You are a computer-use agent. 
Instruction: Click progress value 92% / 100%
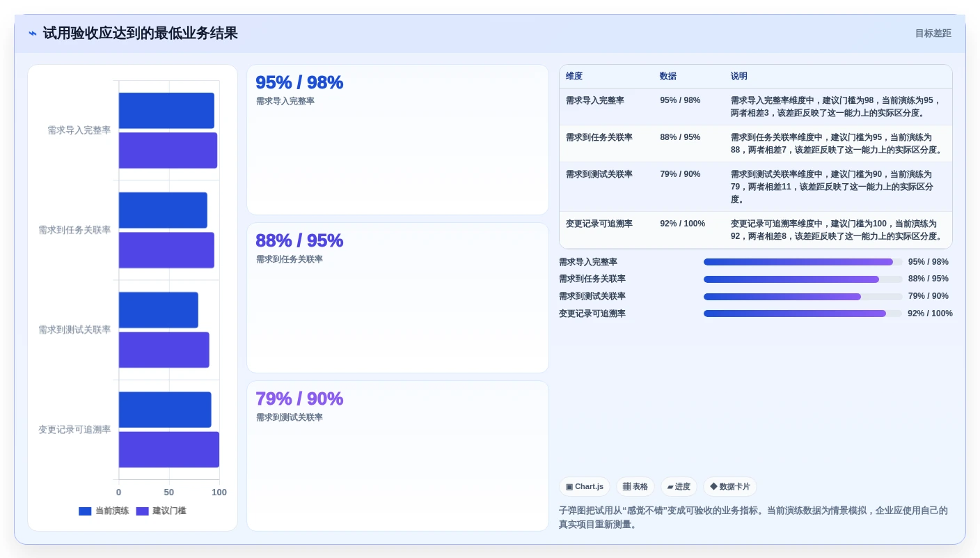930,313
